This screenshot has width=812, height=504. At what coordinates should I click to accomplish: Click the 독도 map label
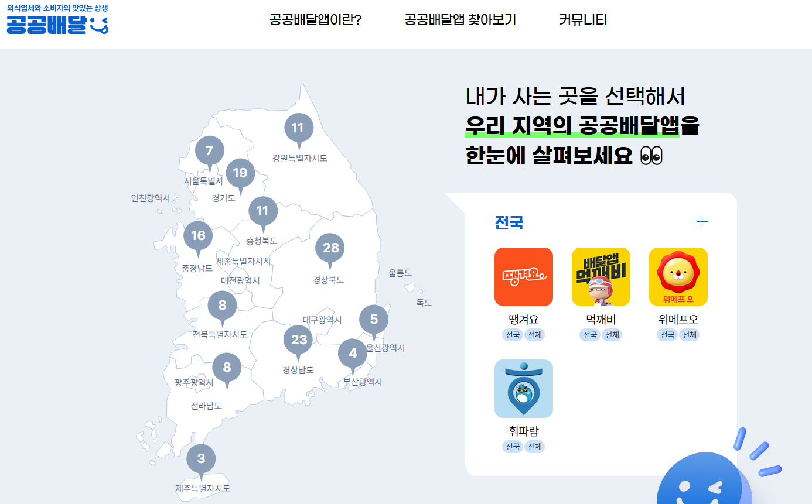pos(424,303)
